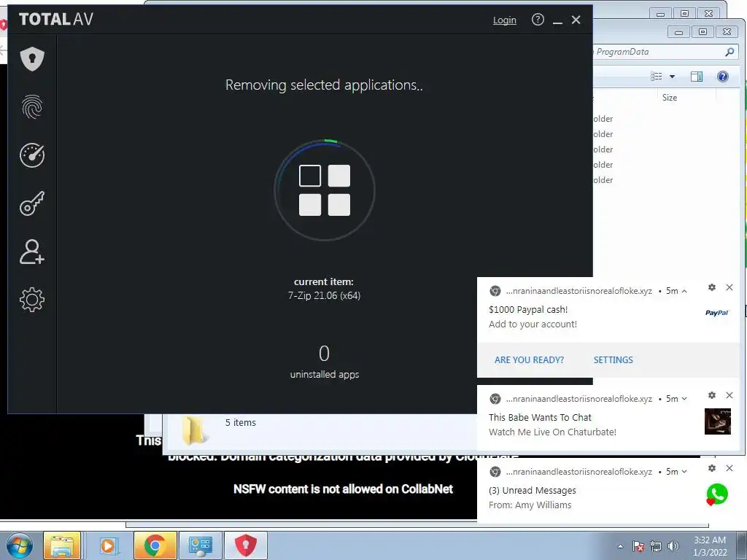Click the WhatsApp icon in Unread Messages notification

(717, 494)
